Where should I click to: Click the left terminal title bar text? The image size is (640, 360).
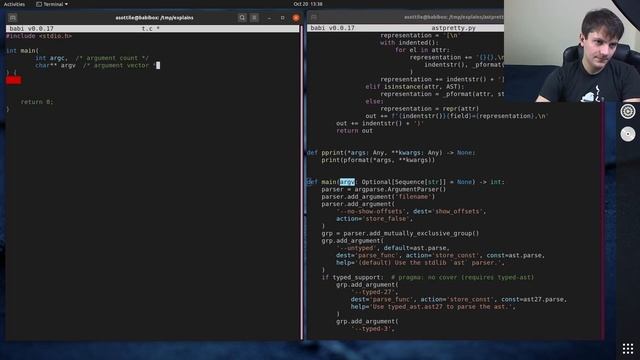[154, 18]
